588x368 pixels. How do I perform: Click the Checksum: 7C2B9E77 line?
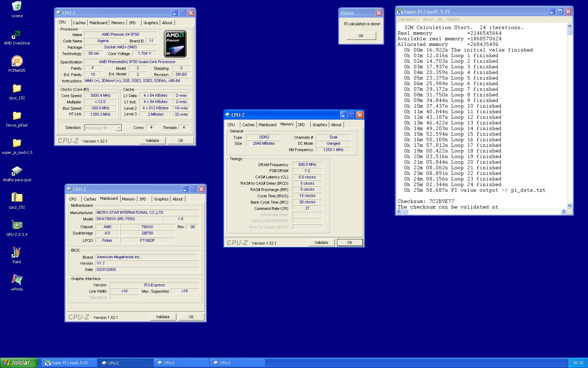click(426, 201)
